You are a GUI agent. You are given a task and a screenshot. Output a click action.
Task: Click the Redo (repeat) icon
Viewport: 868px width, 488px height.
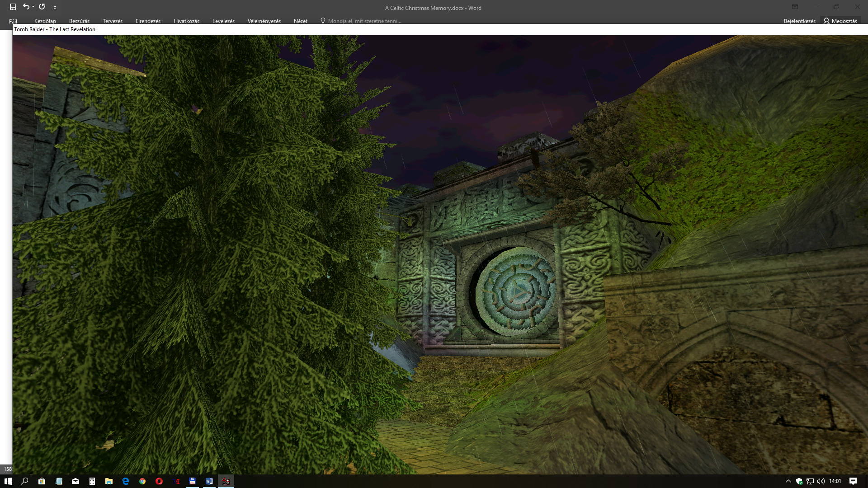point(42,7)
